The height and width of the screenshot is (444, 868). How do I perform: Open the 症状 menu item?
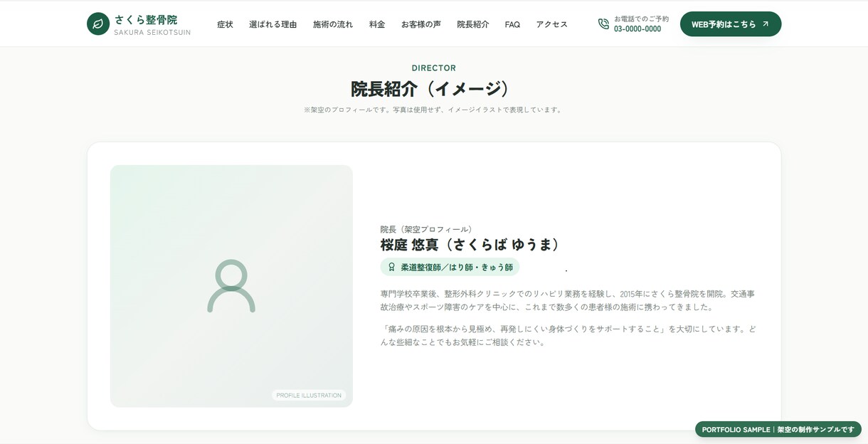coord(225,24)
